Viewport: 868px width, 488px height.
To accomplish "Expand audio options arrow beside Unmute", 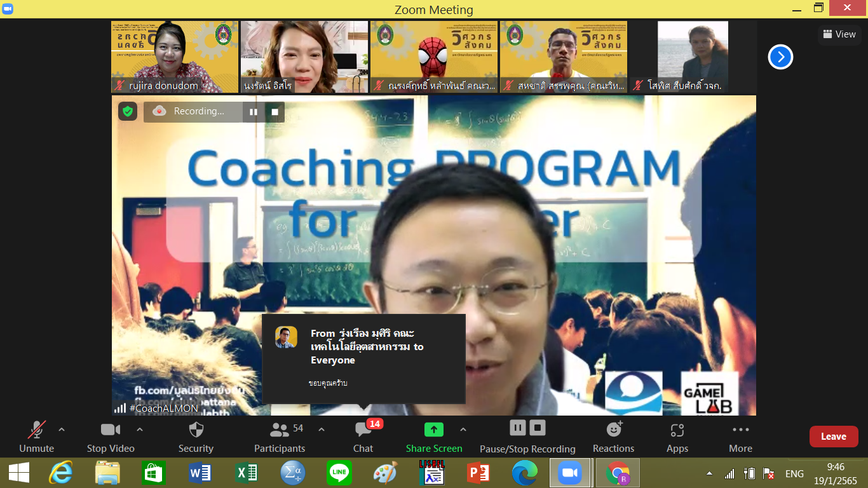I will pyautogui.click(x=62, y=430).
